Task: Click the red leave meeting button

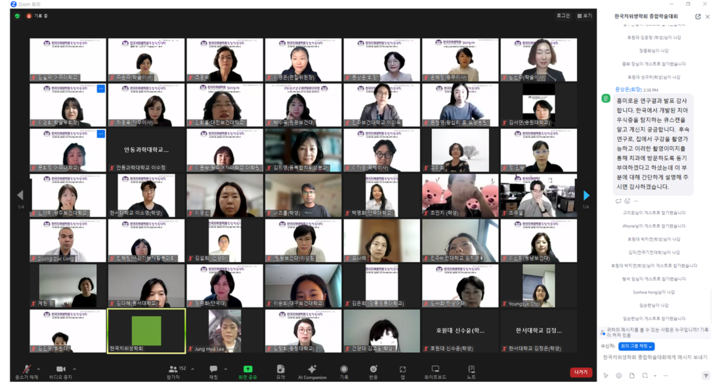Action: point(581,372)
